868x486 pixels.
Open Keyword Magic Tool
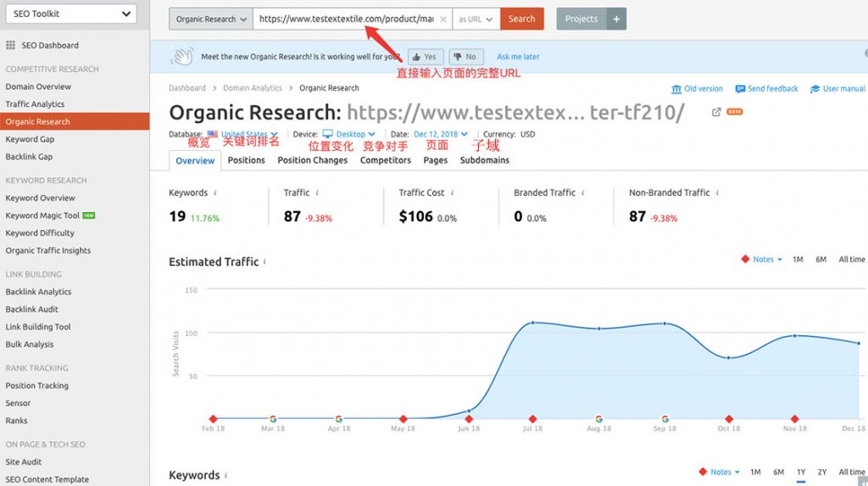(x=42, y=215)
